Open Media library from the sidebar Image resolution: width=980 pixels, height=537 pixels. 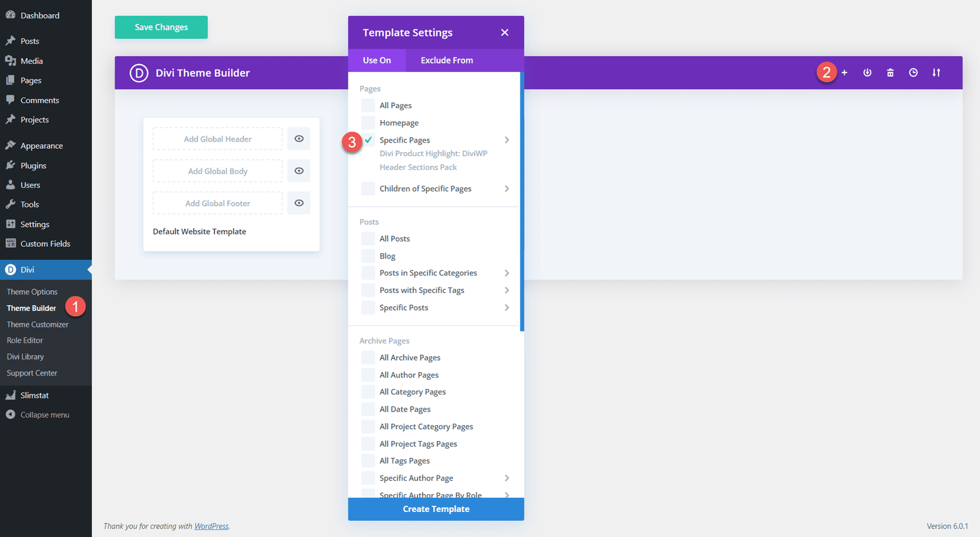coord(30,60)
